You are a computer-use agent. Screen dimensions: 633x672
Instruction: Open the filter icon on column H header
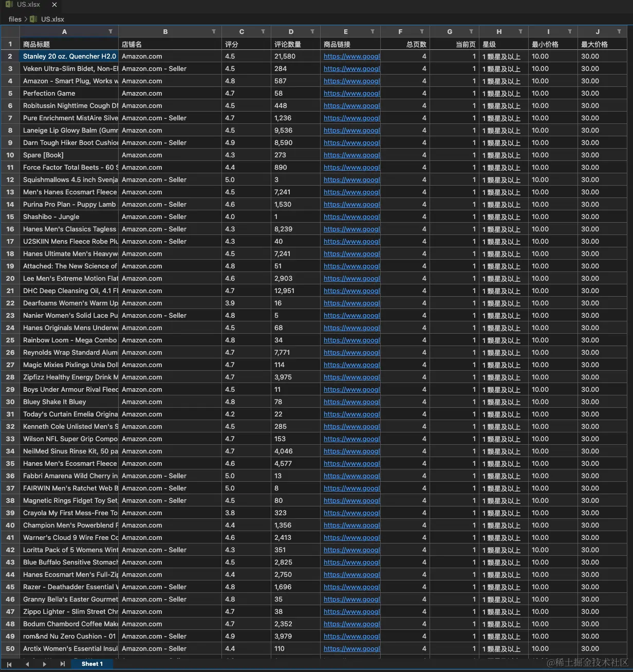520,32
